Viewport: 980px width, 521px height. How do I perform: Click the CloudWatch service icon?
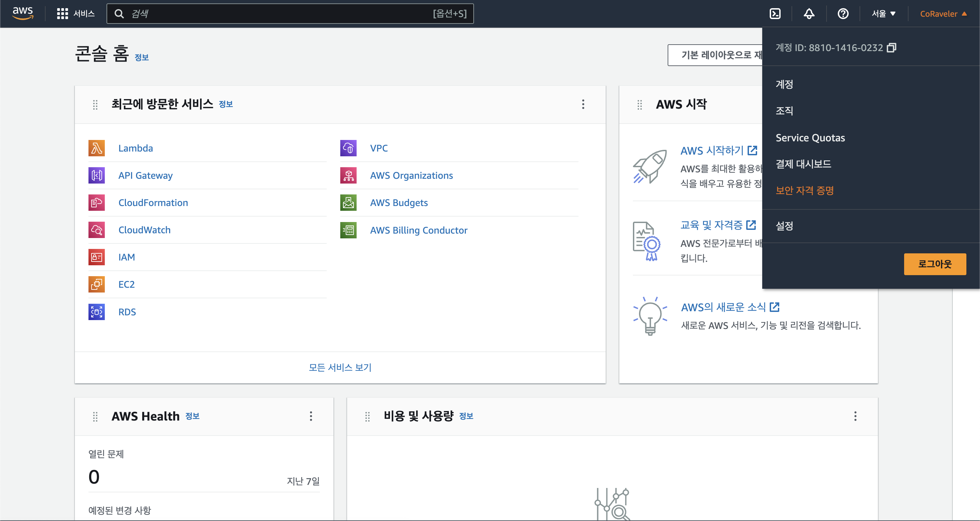(x=97, y=230)
